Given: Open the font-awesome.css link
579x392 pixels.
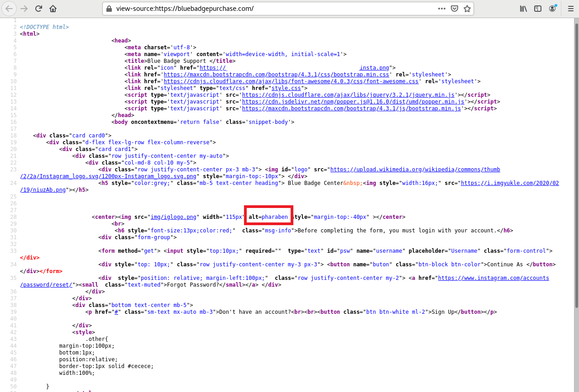Looking at the screenshot, I should 289,81.
